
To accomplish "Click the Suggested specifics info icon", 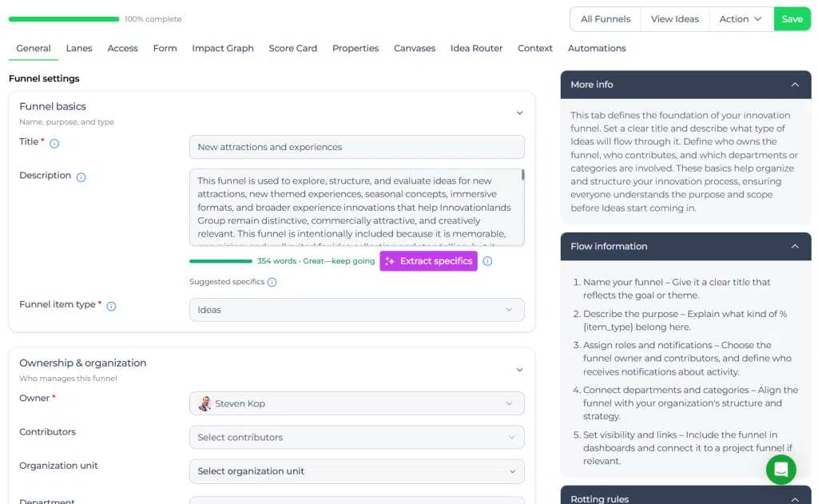I will (x=272, y=282).
